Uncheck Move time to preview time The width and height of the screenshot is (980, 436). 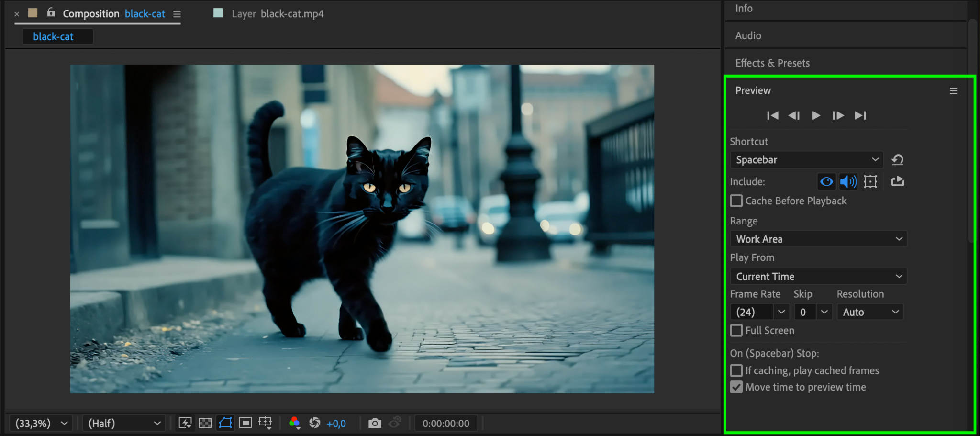click(x=736, y=387)
